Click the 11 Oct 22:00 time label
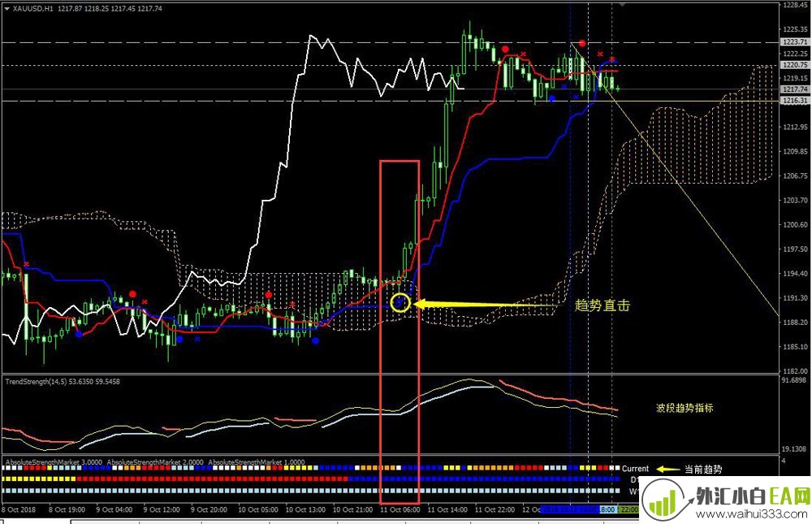 pos(495,509)
